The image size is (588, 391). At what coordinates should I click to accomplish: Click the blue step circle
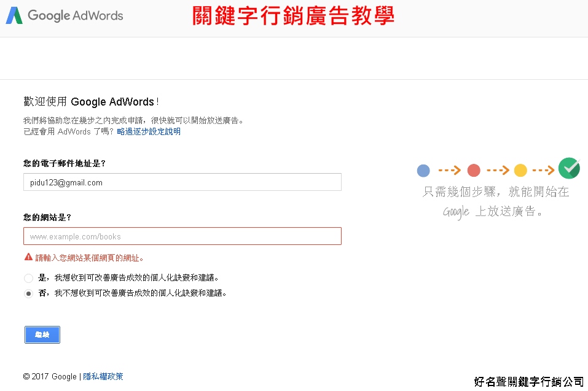423,171
